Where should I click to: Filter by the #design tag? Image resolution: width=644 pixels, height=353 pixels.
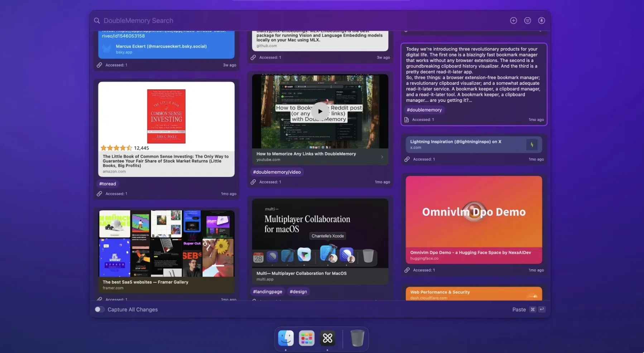298,291
